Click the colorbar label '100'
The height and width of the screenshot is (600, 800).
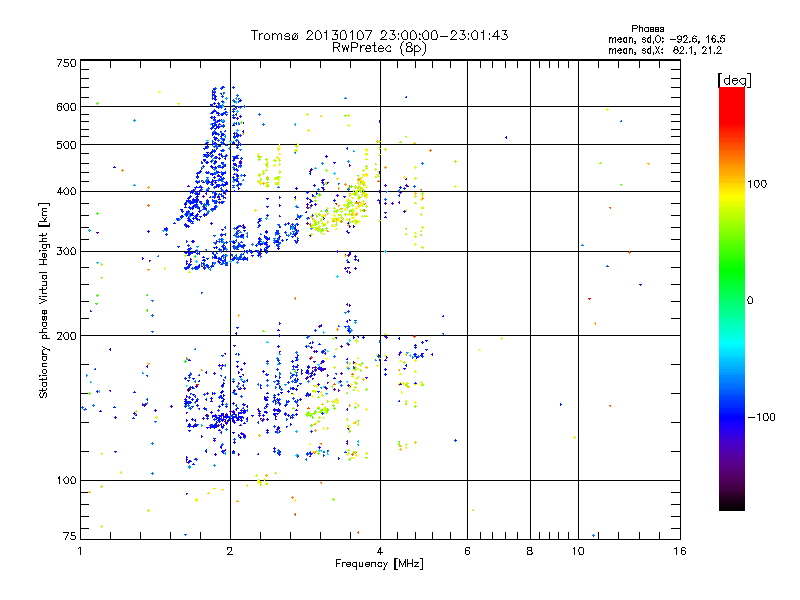click(757, 184)
